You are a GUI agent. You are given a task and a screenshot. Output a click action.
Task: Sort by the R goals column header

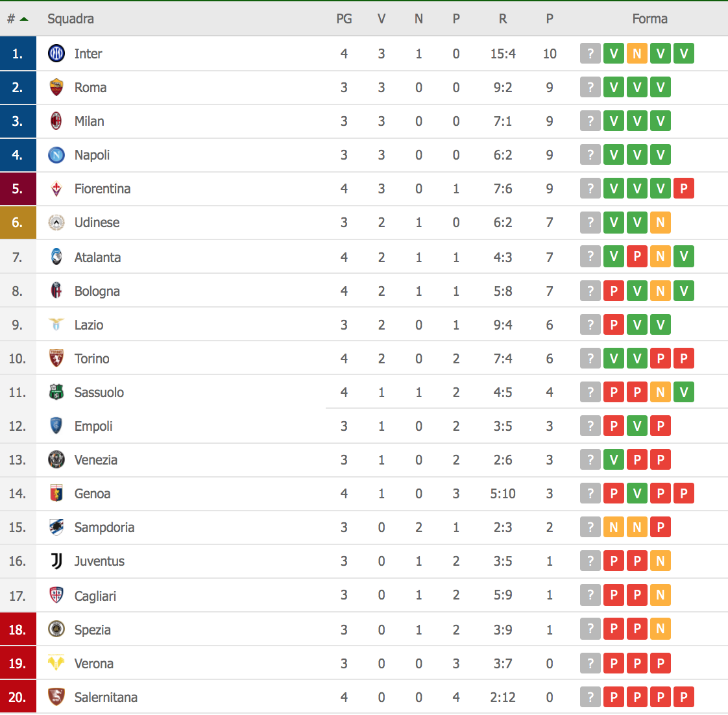(503, 19)
